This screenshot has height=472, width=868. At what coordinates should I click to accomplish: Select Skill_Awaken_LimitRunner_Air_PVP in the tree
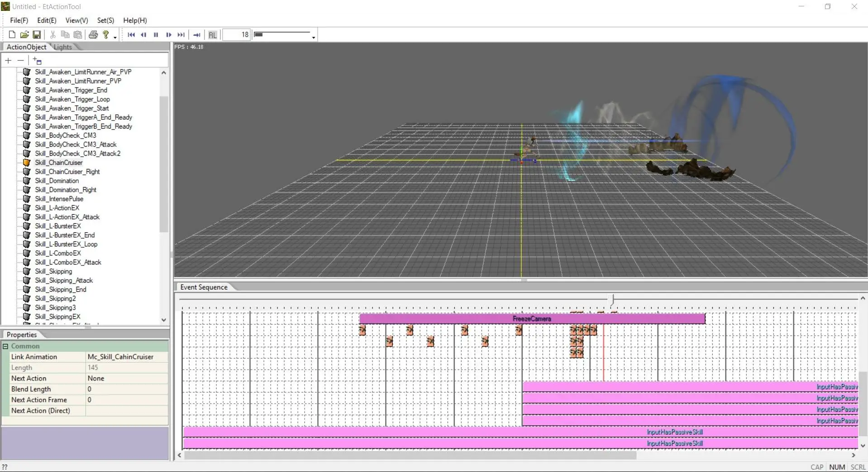tap(83, 72)
